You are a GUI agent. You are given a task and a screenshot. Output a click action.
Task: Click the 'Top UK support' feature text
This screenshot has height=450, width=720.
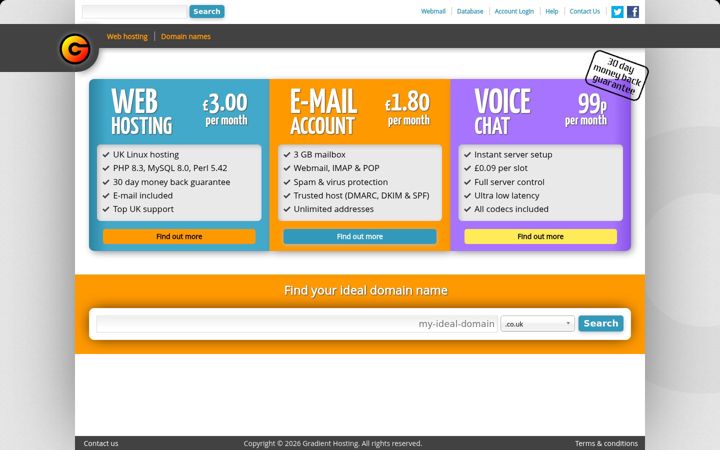click(x=143, y=209)
